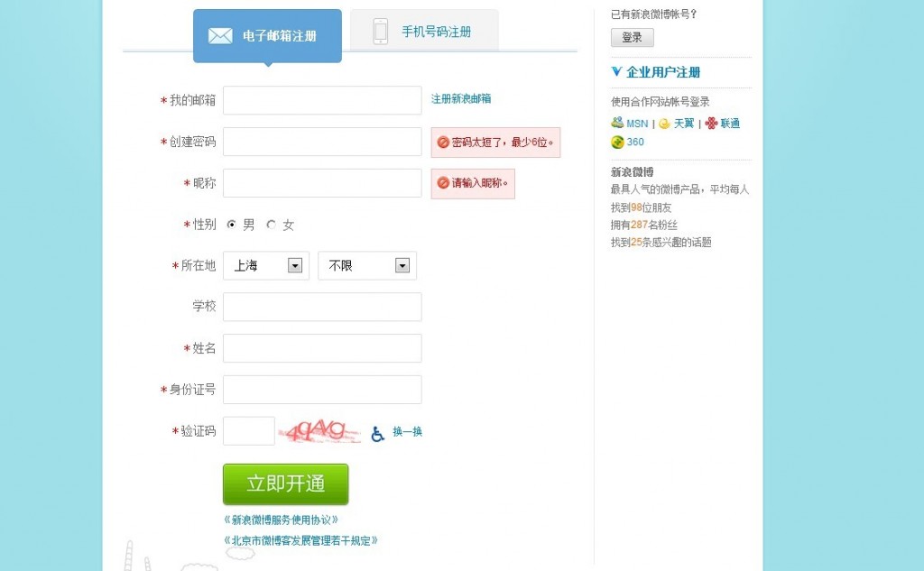
Task: Click the 天翼 partner login icon
Action: click(665, 124)
